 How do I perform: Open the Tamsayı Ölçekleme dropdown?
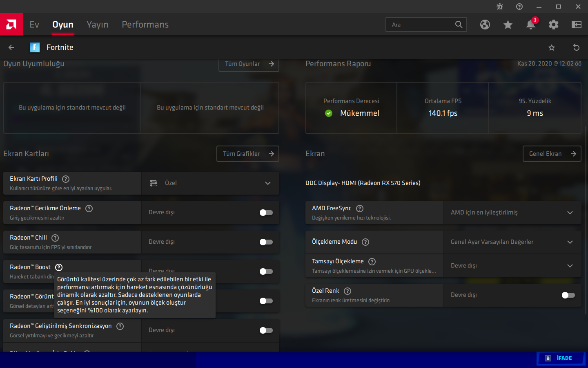[512, 266]
